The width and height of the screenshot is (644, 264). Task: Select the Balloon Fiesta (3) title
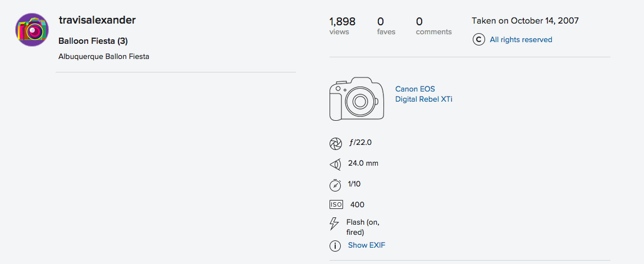coord(93,41)
